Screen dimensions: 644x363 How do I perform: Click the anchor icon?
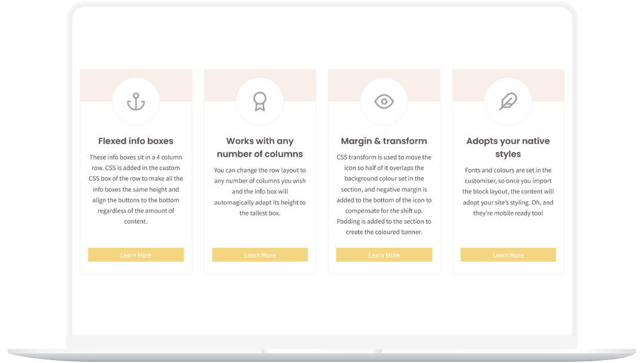pyautogui.click(x=136, y=101)
